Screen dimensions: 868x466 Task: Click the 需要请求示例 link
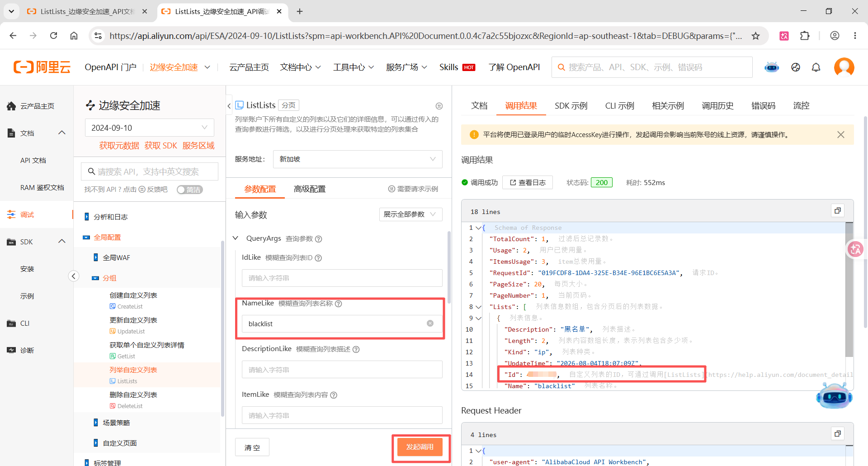tap(413, 189)
